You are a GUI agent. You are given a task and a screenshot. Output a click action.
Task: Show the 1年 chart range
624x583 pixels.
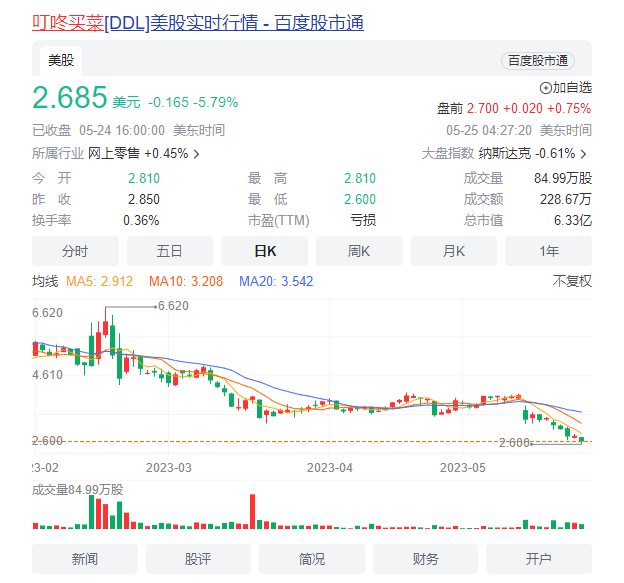tap(548, 251)
